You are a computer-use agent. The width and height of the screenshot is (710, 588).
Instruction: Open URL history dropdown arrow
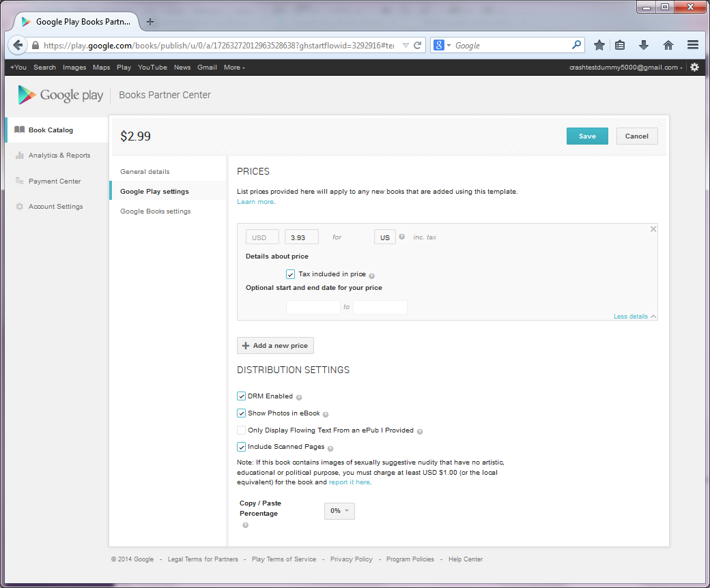click(x=406, y=45)
